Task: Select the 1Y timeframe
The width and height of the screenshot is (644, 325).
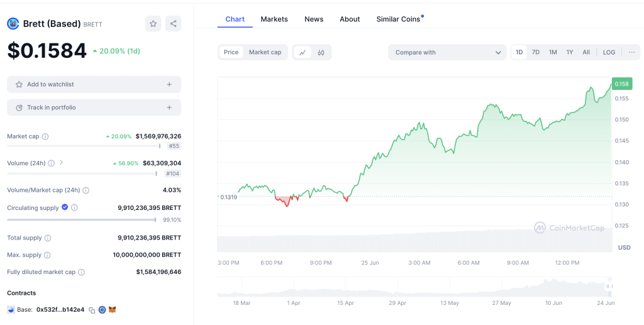Action: pyautogui.click(x=570, y=52)
